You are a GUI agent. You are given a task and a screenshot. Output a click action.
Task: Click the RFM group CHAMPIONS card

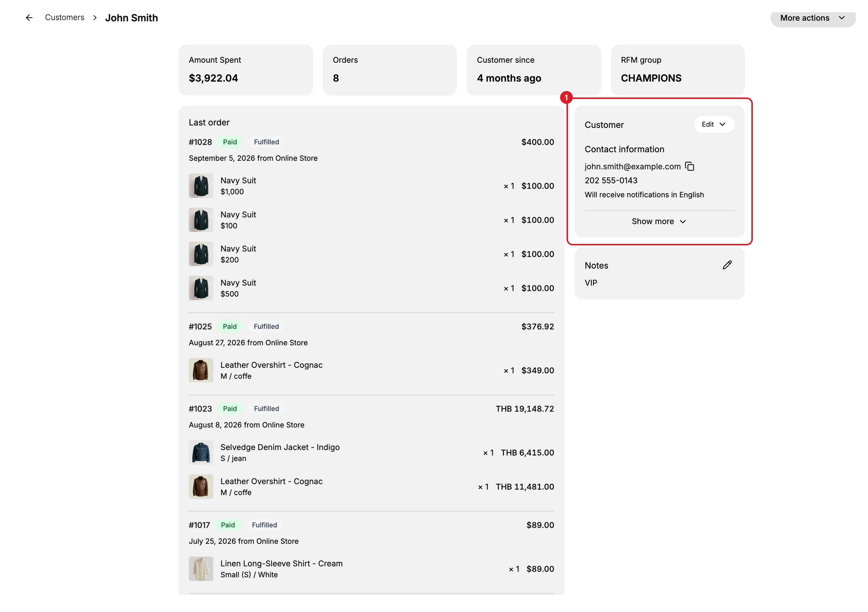(x=677, y=70)
